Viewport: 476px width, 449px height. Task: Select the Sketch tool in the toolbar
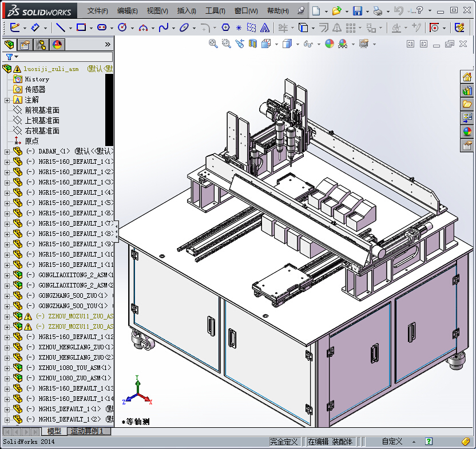click(14, 27)
